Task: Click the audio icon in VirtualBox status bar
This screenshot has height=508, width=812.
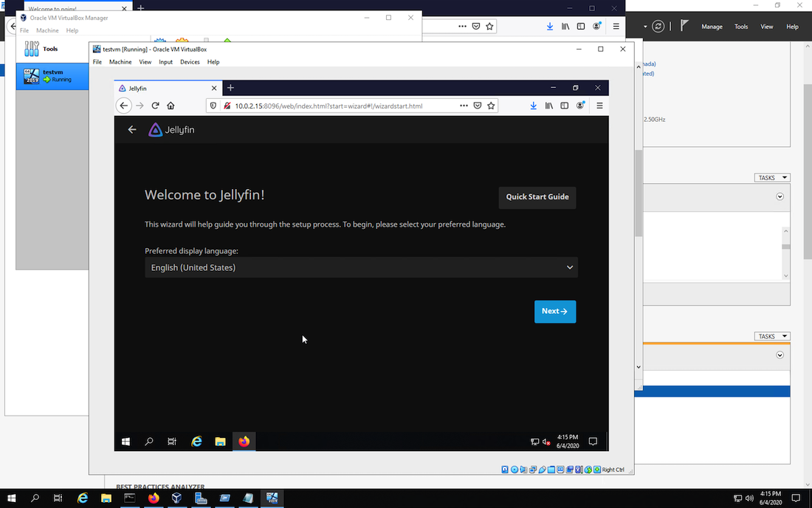Action: (524, 469)
